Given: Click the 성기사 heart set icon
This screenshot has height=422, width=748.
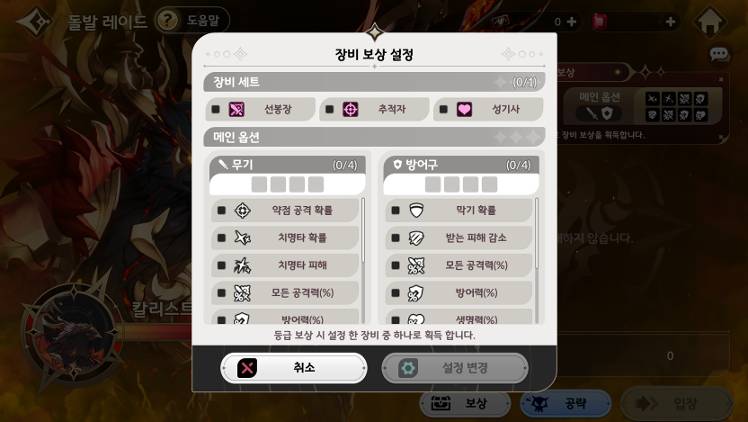Looking at the screenshot, I should point(464,110).
